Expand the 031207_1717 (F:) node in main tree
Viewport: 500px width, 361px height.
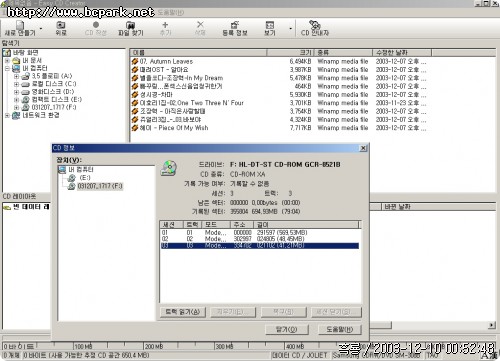click(16, 107)
